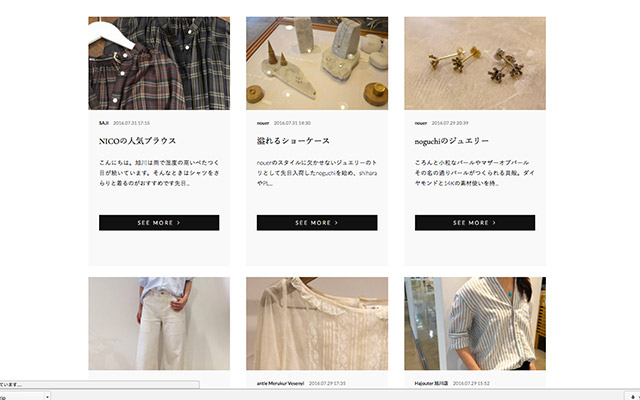This screenshot has width=640, height=400.
Task: Click the noguchi jewelry excerpt text
Action: point(475,173)
